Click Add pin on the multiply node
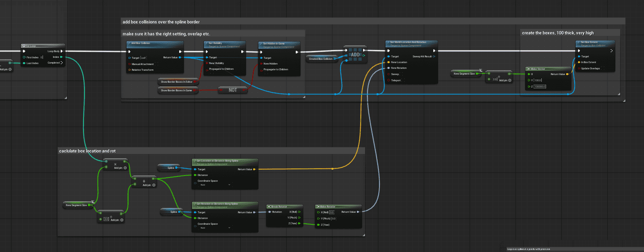This screenshot has width=644, height=252. [x=120, y=168]
